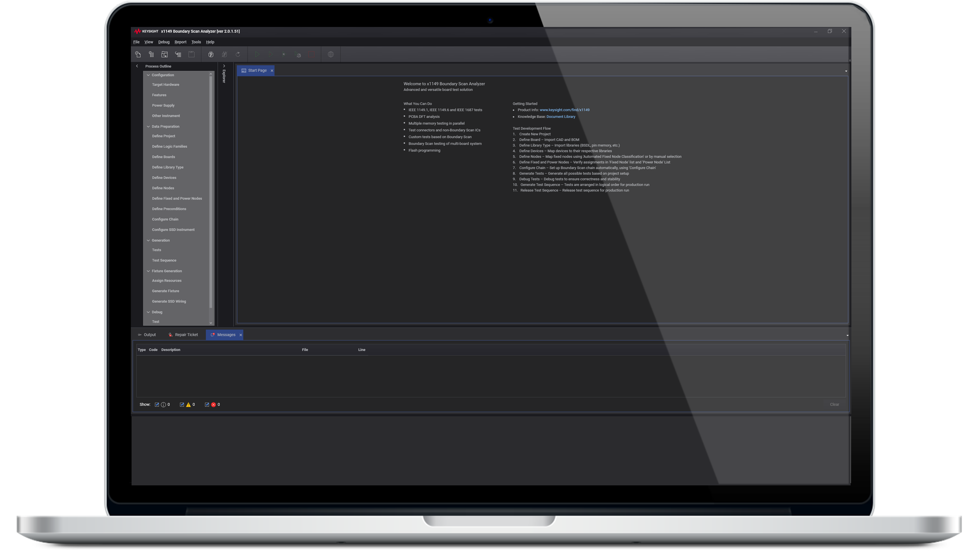
Task: Toggle the warning messages checkbox
Action: pos(182,405)
